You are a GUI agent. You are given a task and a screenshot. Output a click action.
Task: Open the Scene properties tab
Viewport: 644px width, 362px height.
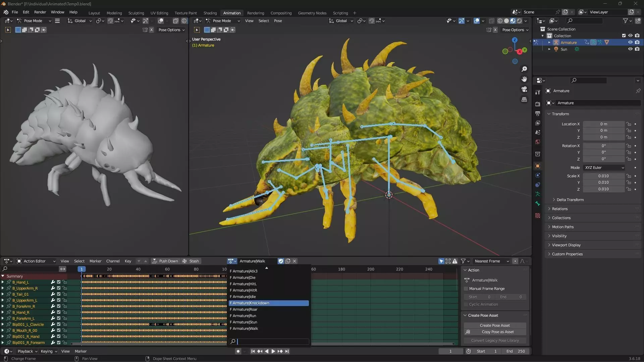pyautogui.click(x=538, y=132)
